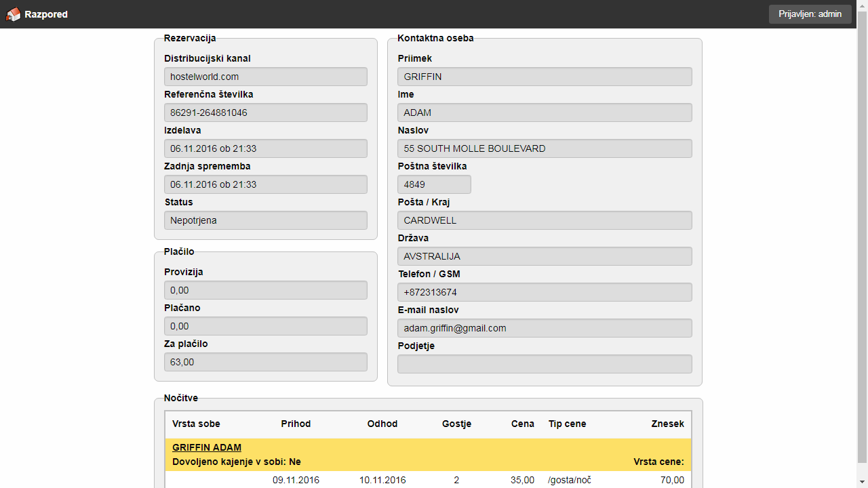Click the Vrsta sobe column header
Screen dimensions: 868x488
196,424
